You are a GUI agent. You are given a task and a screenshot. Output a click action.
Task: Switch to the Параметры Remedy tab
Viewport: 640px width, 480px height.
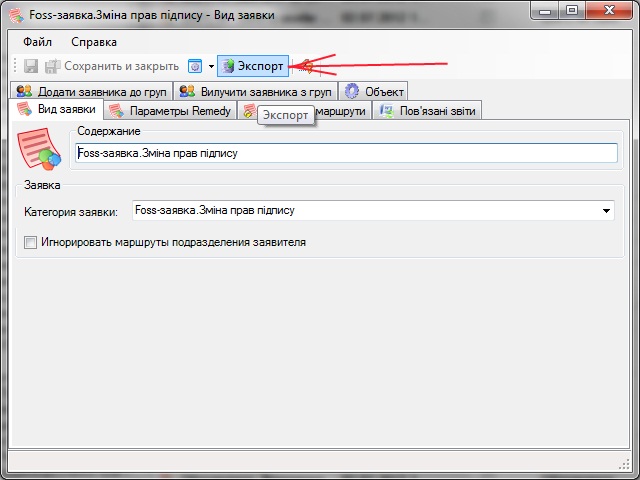(x=170, y=110)
